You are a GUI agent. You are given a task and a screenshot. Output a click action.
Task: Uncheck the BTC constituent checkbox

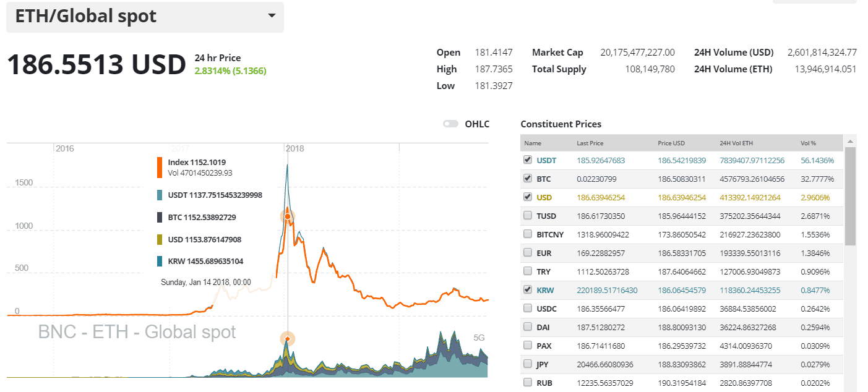[x=527, y=178]
